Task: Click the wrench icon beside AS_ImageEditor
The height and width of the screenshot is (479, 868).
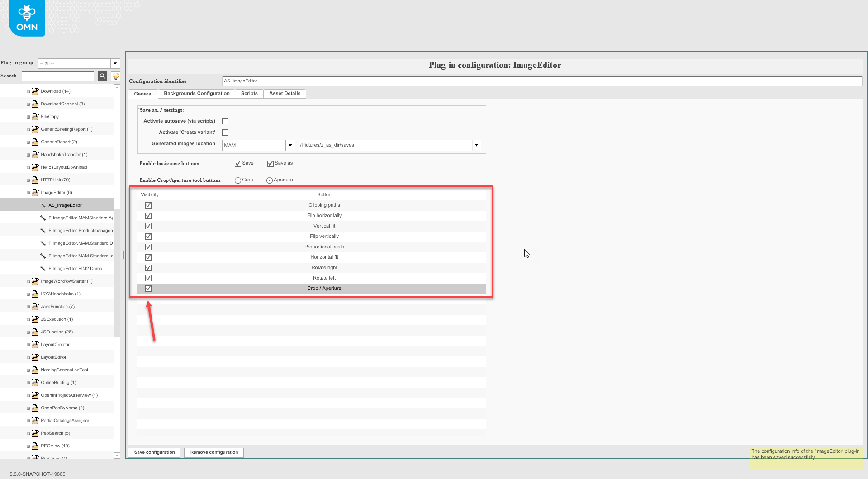Action: coord(43,205)
